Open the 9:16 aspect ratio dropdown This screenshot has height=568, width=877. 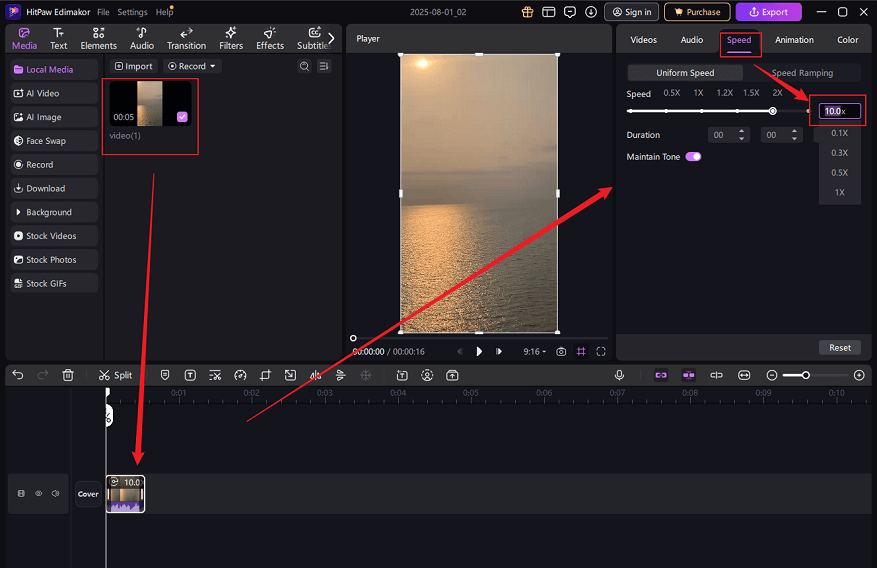(535, 352)
